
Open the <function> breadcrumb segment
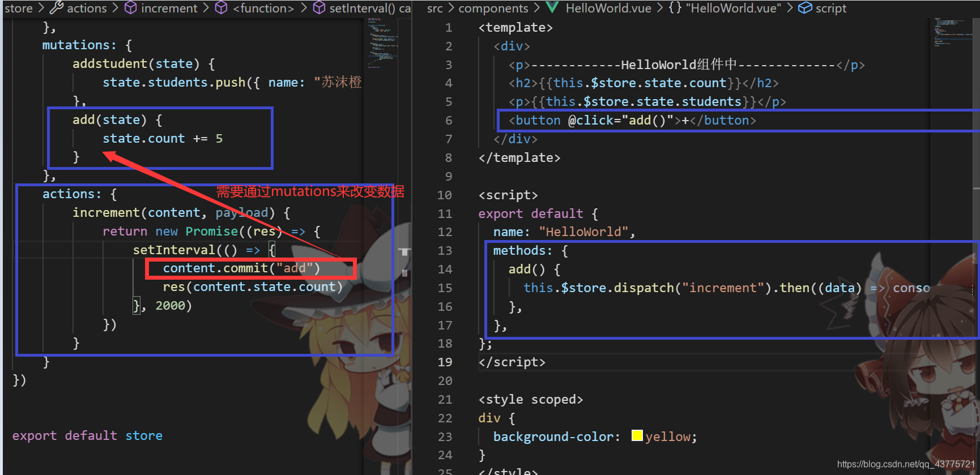[x=263, y=8]
